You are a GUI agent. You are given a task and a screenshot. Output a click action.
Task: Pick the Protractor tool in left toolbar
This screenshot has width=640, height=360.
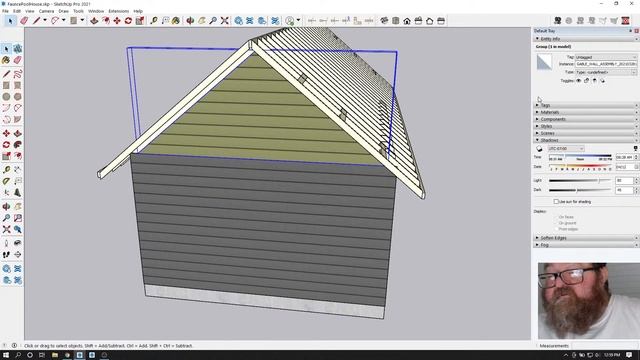coord(6,181)
